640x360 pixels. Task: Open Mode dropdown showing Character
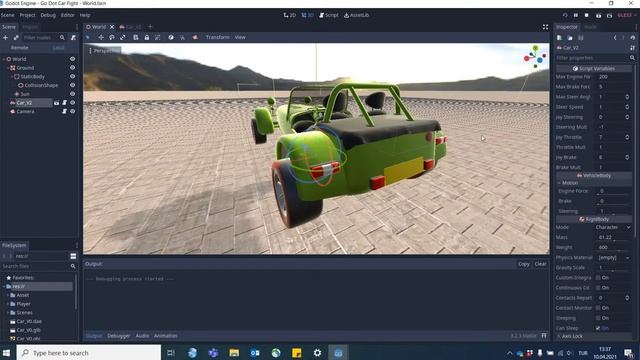(613, 227)
